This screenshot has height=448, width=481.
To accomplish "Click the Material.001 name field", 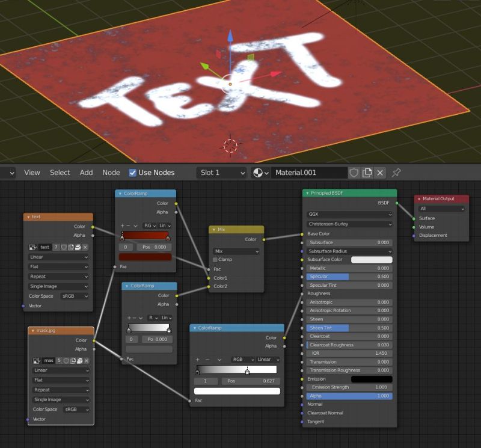I will click(x=310, y=173).
